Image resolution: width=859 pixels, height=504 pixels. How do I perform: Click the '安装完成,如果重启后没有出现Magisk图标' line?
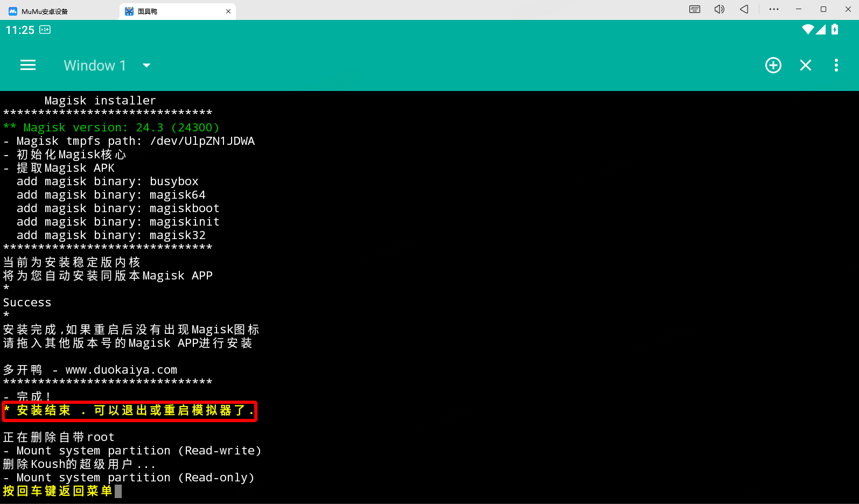pos(131,330)
